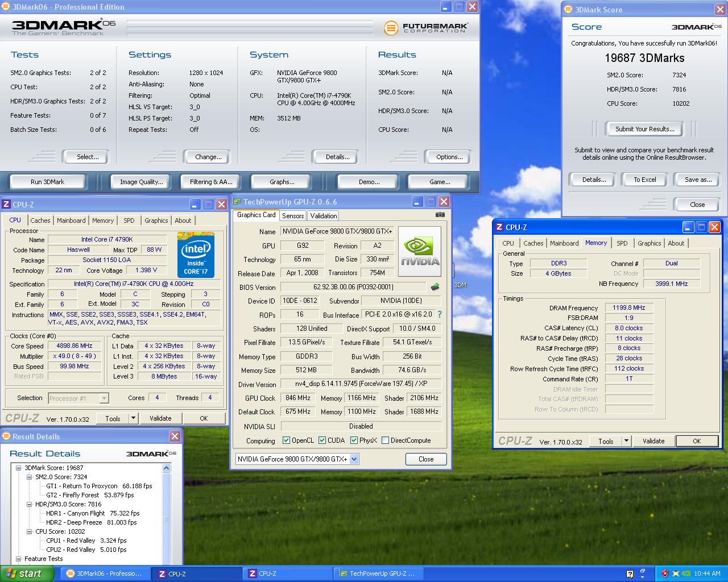Switch to the GPU-Z Sensors tab
Viewport: 728px width, 582px height.
(293, 216)
